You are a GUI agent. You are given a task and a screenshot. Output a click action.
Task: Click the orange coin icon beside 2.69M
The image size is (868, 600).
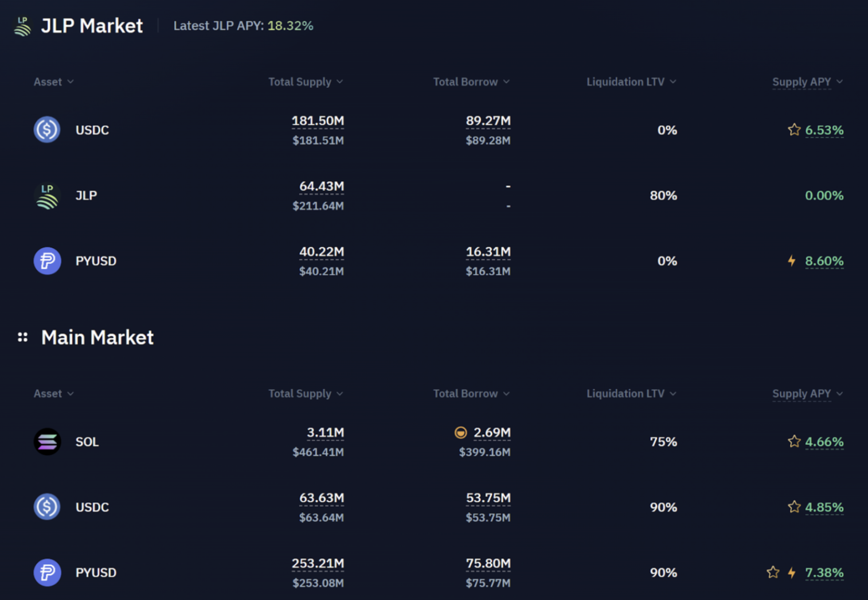pos(460,433)
